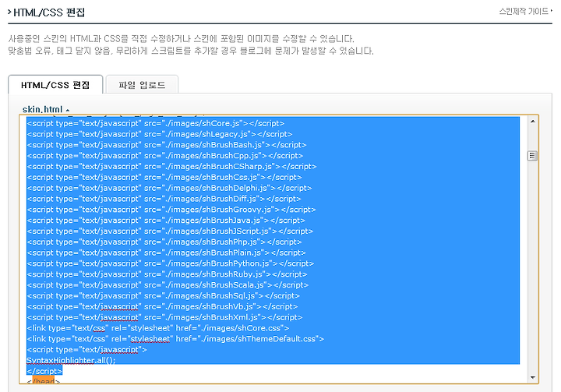
Task: Click the shBrushPython.js script line
Action: pyautogui.click(x=171, y=263)
